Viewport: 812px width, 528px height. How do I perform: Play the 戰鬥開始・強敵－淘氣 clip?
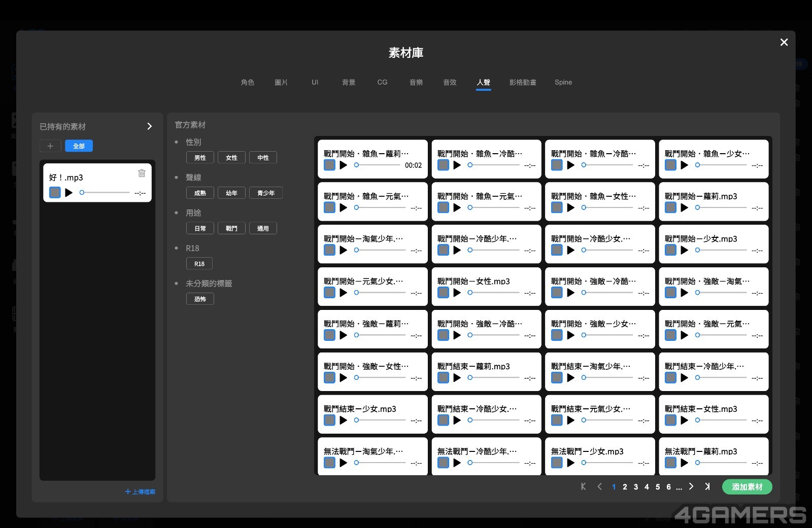(685, 293)
